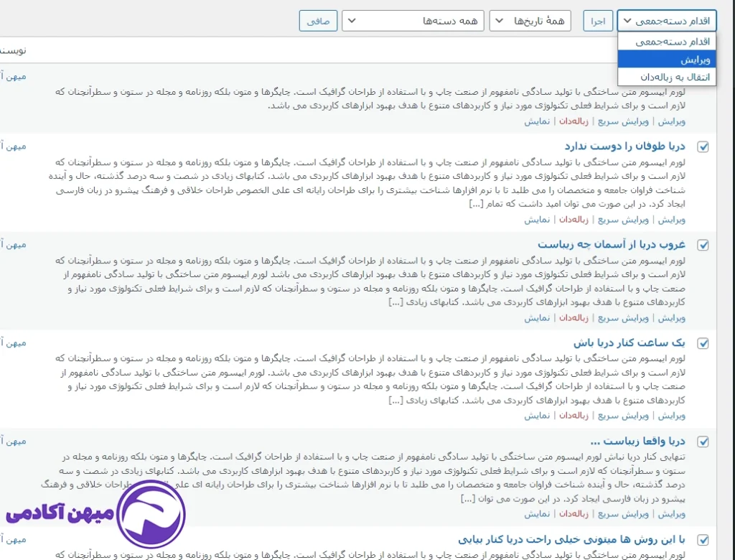Open the categories filter «همه دسته‌ها» dropdown
The image size is (735, 560).
[x=412, y=20]
